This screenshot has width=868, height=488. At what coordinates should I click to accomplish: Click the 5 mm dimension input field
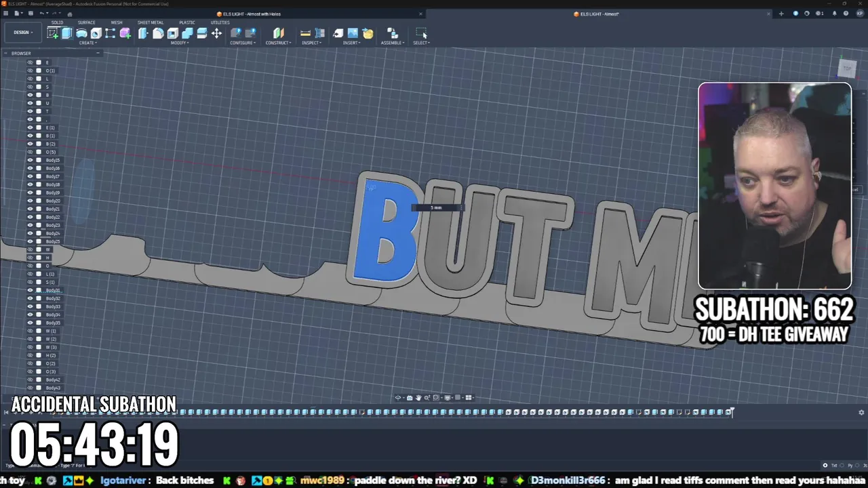pyautogui.click(x=436, y=207)
